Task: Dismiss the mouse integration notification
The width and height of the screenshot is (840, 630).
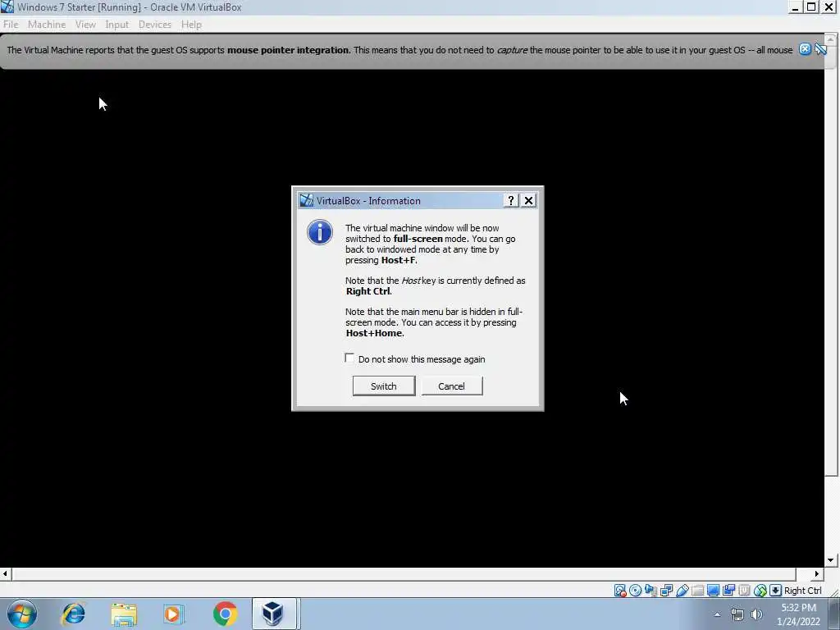Action: tap(805, 49)
